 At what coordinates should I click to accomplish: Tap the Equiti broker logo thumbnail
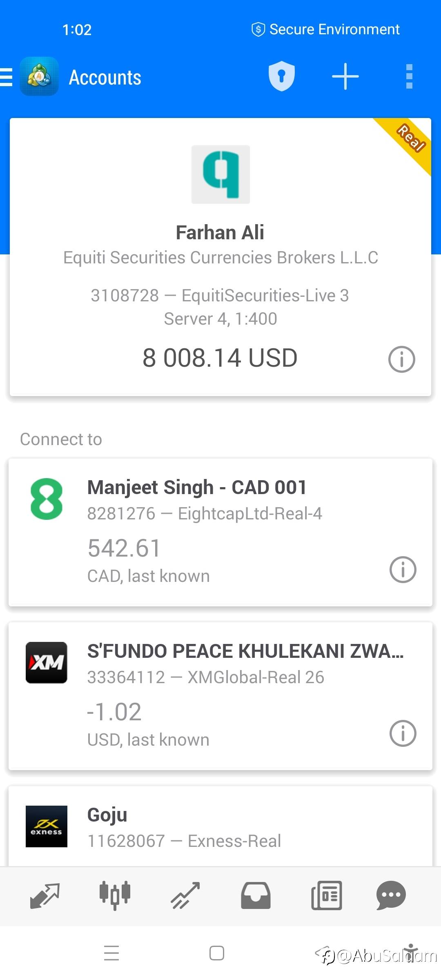220,174
